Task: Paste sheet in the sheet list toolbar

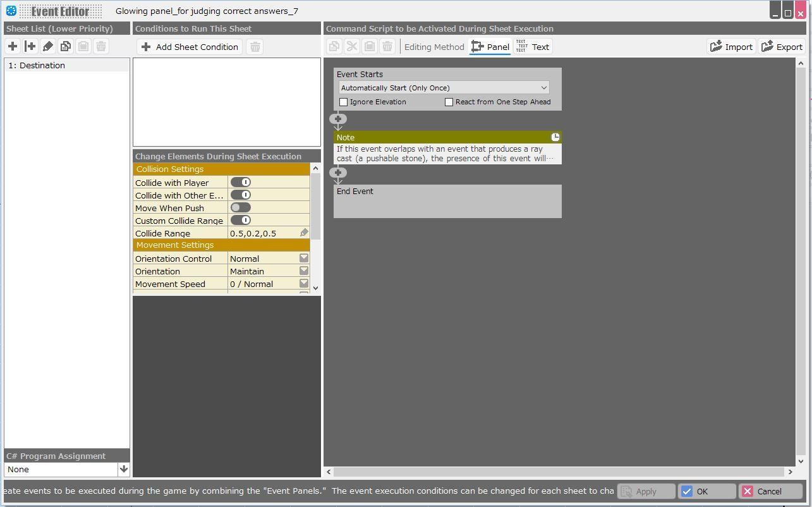Action: 83,46
